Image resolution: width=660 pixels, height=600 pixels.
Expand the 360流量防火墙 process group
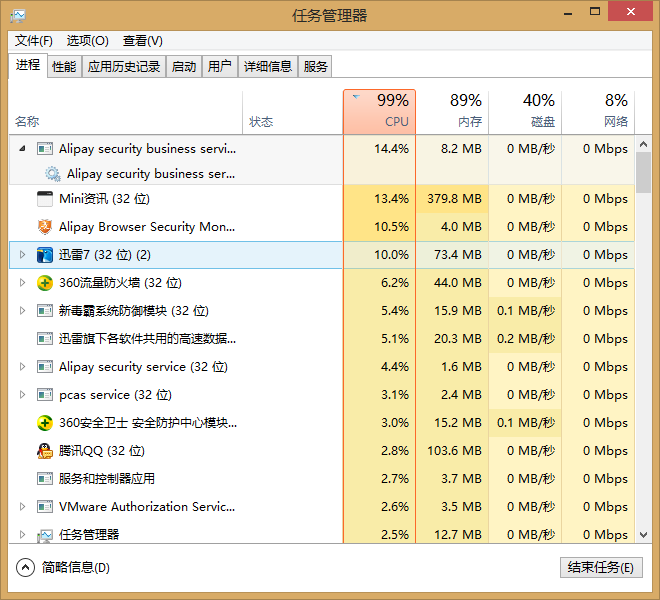(x=22, y=283)
